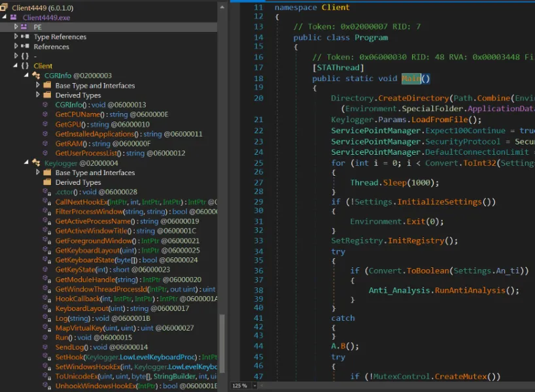Click the Client namespace braces icon
This screenshot has width=535, height=392.
25,66
